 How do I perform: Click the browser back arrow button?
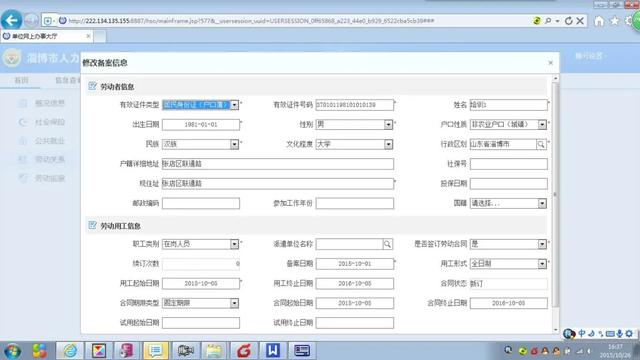click(12, 20)
